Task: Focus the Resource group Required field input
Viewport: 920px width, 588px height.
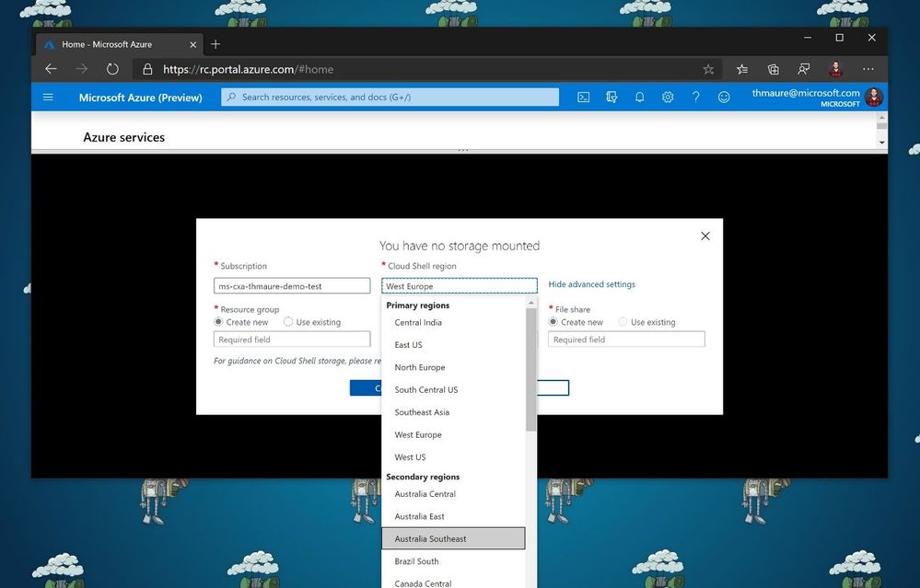Action: point(292,340)
